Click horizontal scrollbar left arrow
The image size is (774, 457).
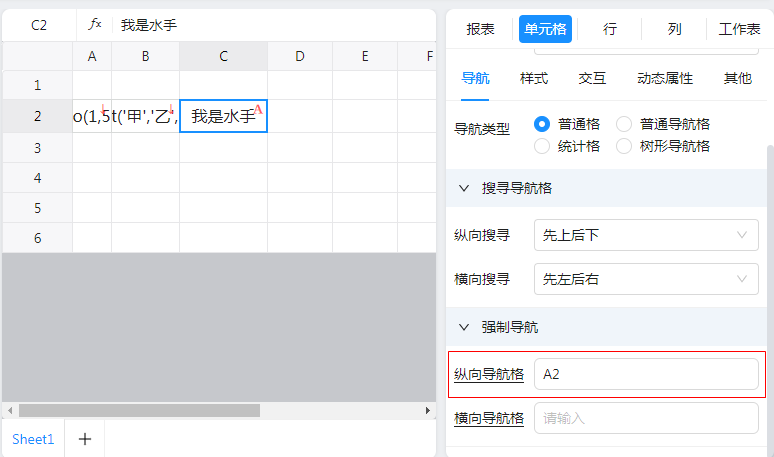coord(10,410)
